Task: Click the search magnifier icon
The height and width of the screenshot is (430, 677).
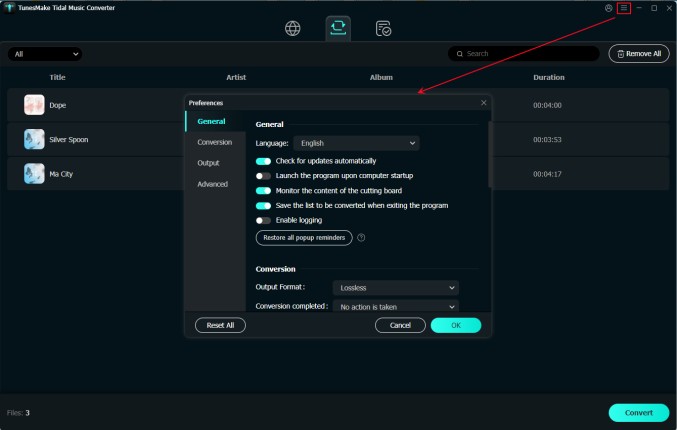Action: [x=460, y=54]
